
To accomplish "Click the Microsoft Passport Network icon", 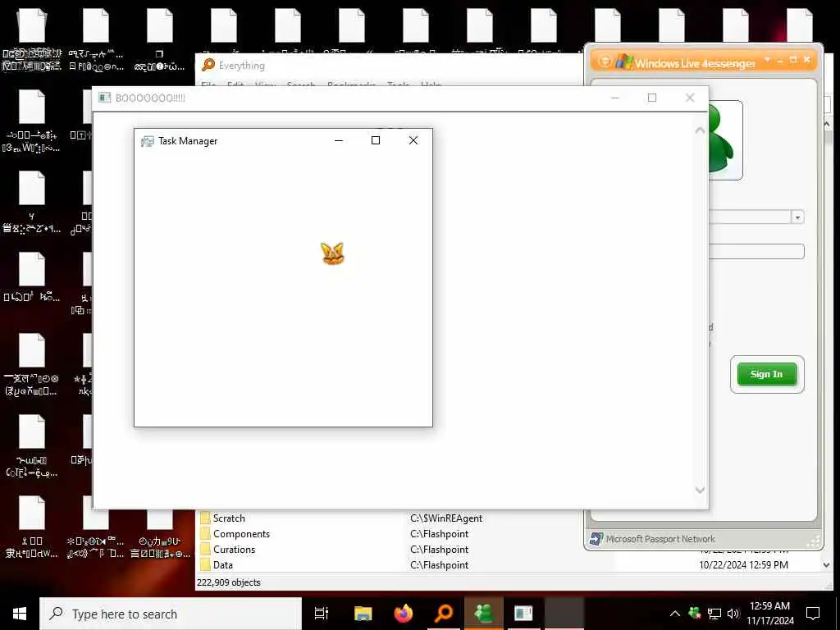I will (x=596, y=538).
